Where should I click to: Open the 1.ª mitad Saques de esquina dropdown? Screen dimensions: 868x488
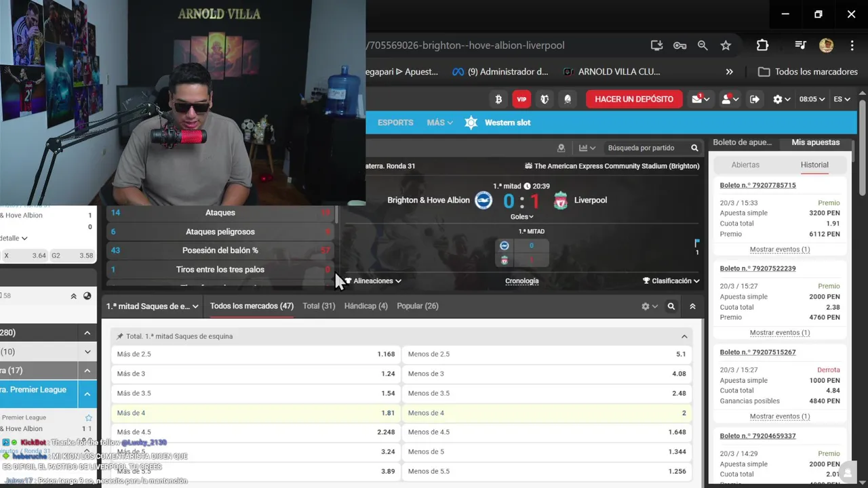tap(152, 306)
